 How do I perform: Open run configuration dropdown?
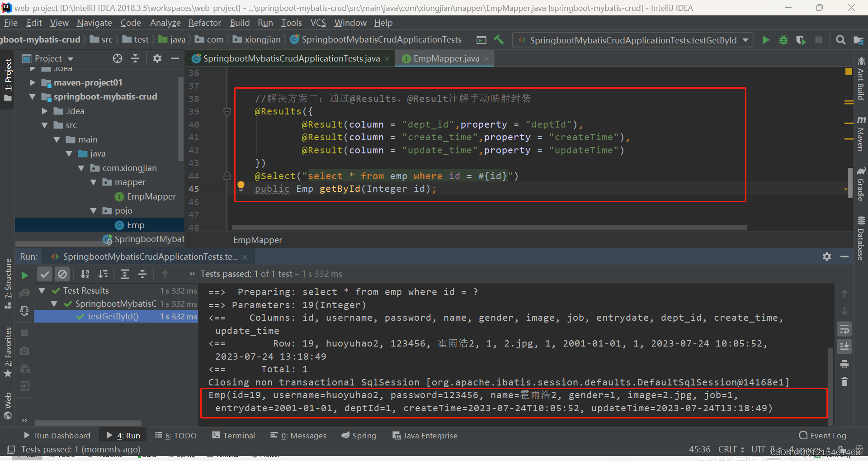click(632, 40)
